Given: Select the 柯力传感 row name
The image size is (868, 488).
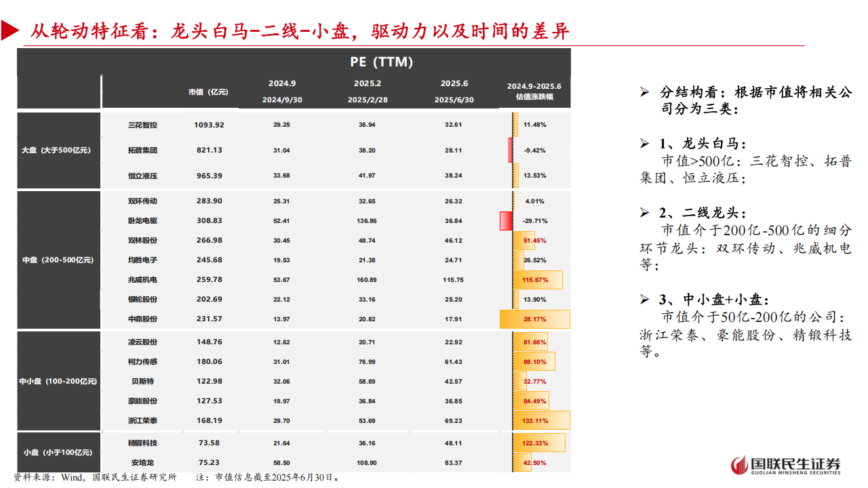Looking at the screenshot, I should (142, 362).
